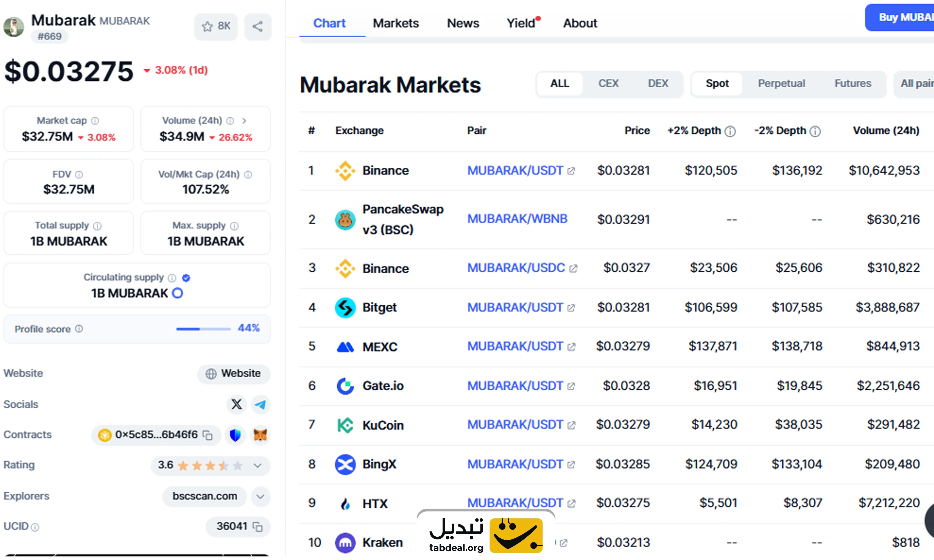Click the PancakeSwap v3 (BSC) exchange logo

click(x=345, y=220)
